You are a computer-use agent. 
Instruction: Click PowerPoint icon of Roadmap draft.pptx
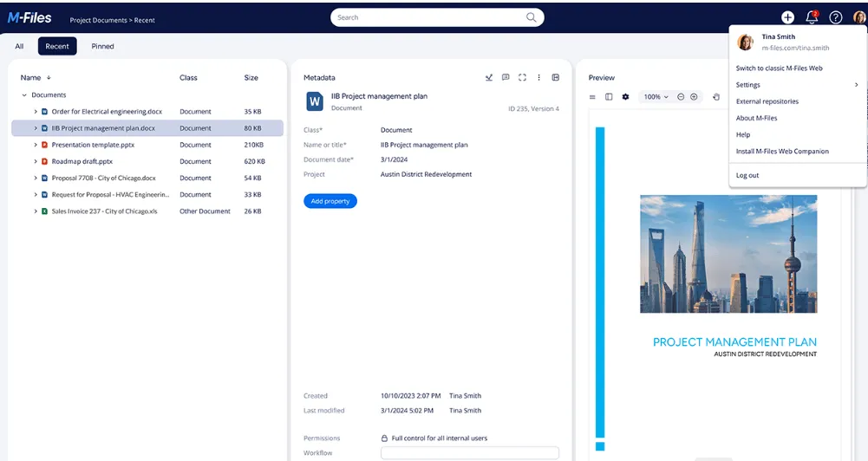pos(44,161)
